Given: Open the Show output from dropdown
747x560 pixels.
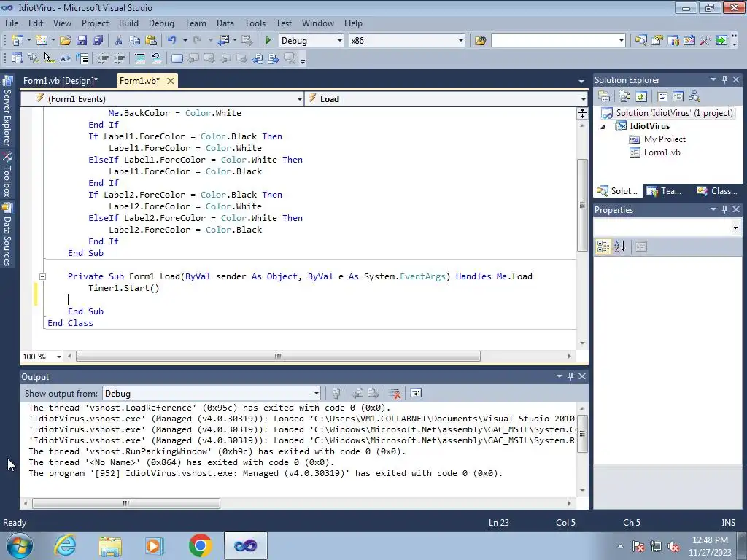Looking at the screenshot, I should 316,393.
